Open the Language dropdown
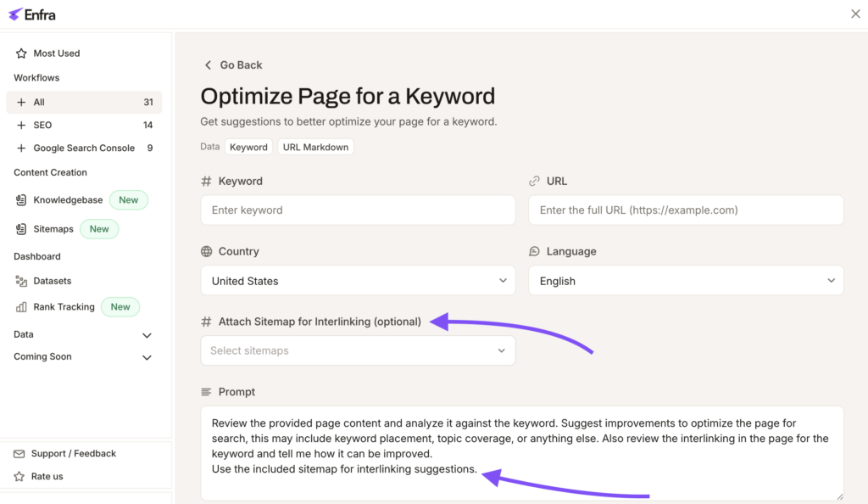Screen dimensions: 868x504 pyautogui.click(x=686, y=281)
